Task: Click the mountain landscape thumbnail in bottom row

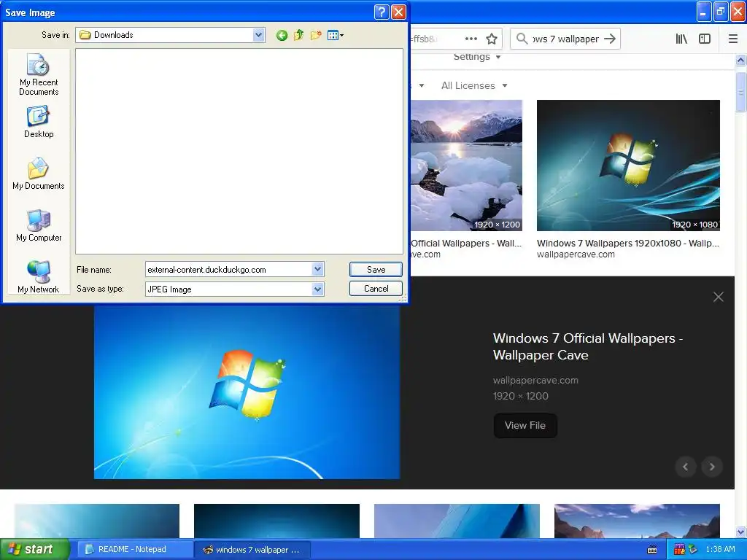Action: coord(637,521)
